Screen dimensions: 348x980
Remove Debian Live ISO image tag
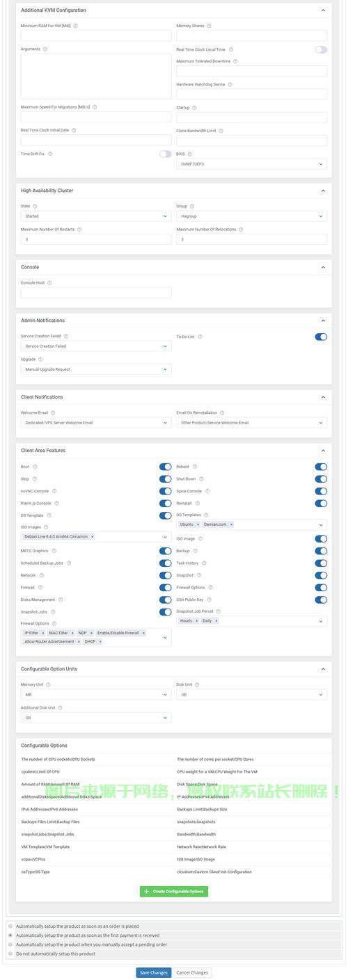[93, 537]
